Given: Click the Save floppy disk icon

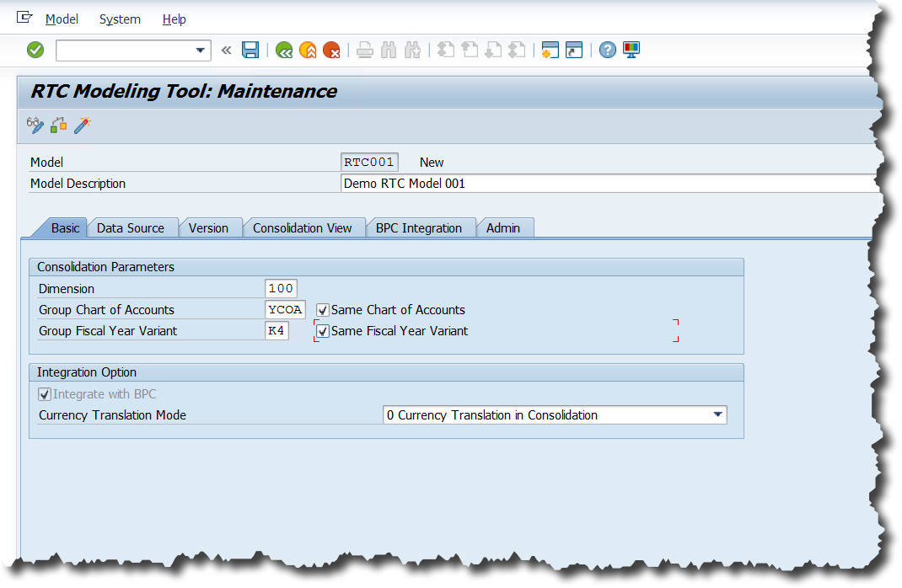Looking at the screenshot, I should click(250, 51).
